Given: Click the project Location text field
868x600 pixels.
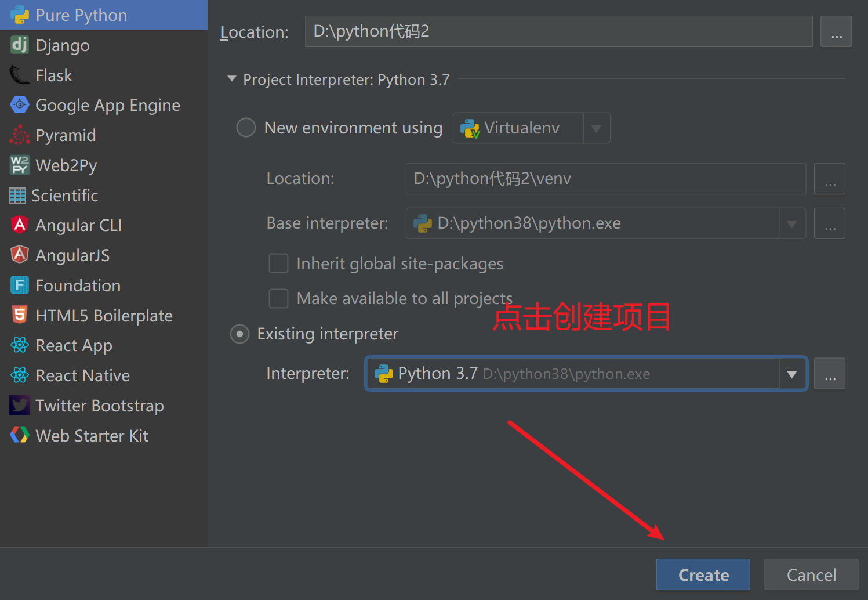Looking at the screenshot, I should [x=558, y=31].
